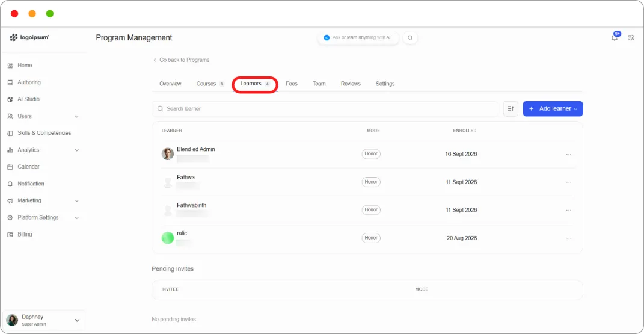Image resolution: width=644 pixels, height=334 pixels.
Task: Click the Home grid icon
Action: pos(10,66)
